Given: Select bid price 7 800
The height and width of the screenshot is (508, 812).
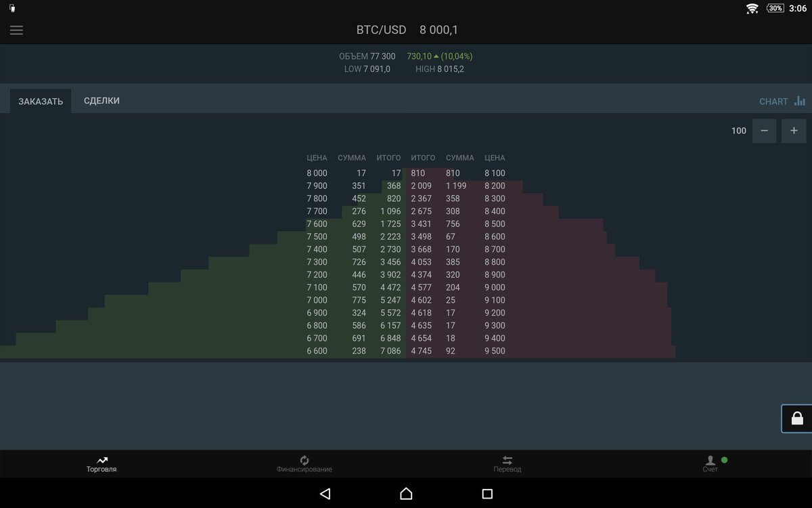Looking at the screenshot, I should point(317,198).
